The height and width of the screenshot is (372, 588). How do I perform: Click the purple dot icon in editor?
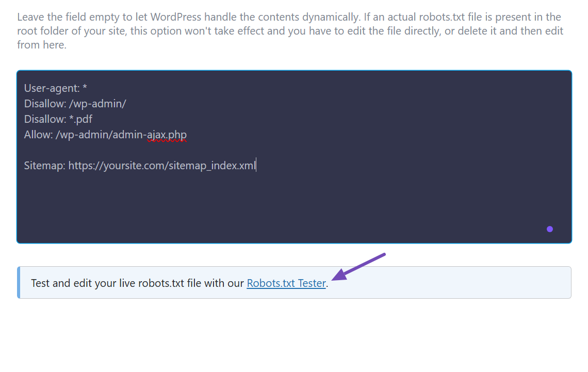[x=550, y=229]
